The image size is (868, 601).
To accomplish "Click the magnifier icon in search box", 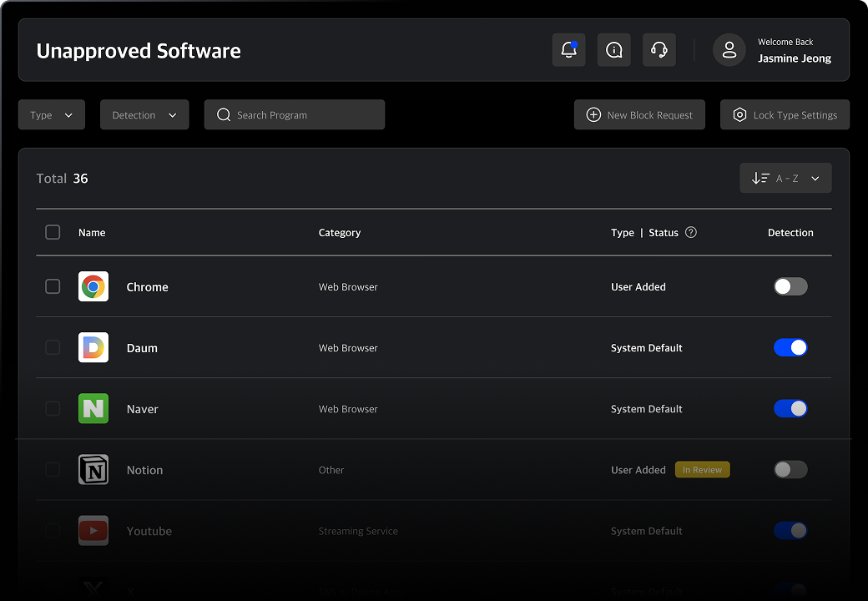I will coord(224,114).
